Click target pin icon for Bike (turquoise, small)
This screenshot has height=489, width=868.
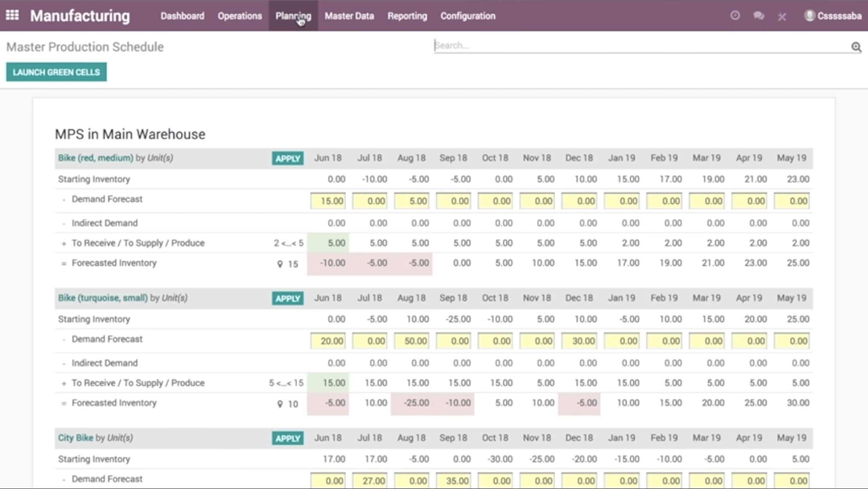280,404
